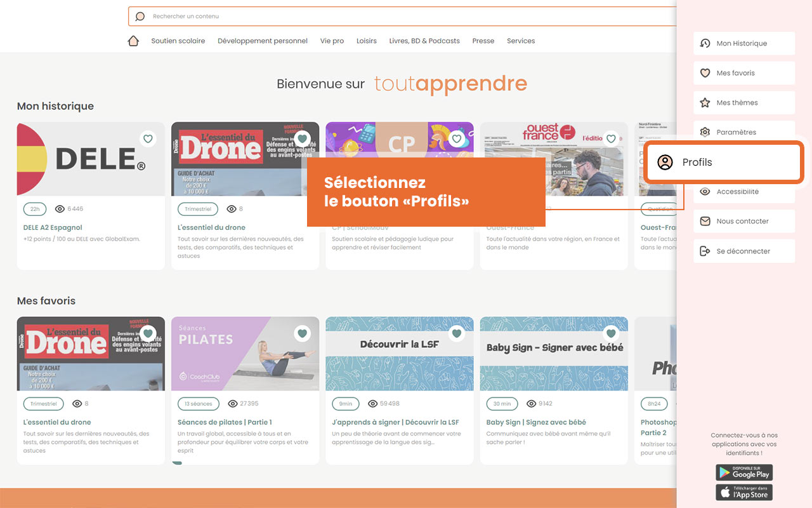Unfavorite Découvrir la LSF via its heart
The image size is (812, 508).
click(457, 333)
